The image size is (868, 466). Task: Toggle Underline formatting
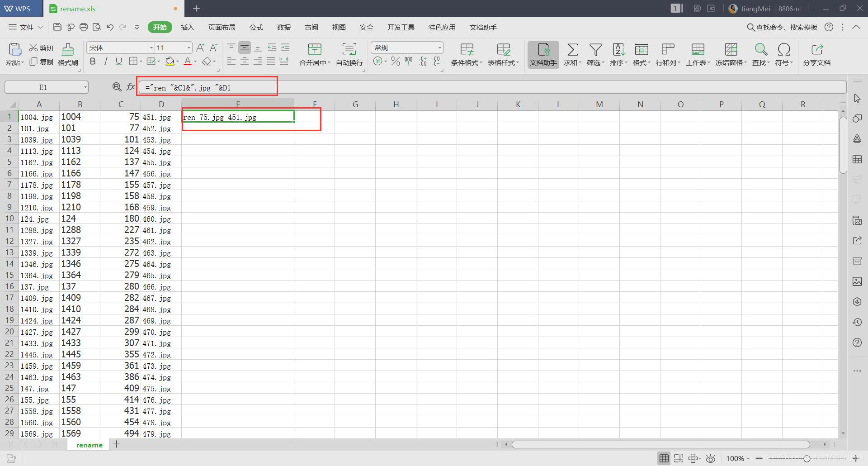click(x=119, y=61)
